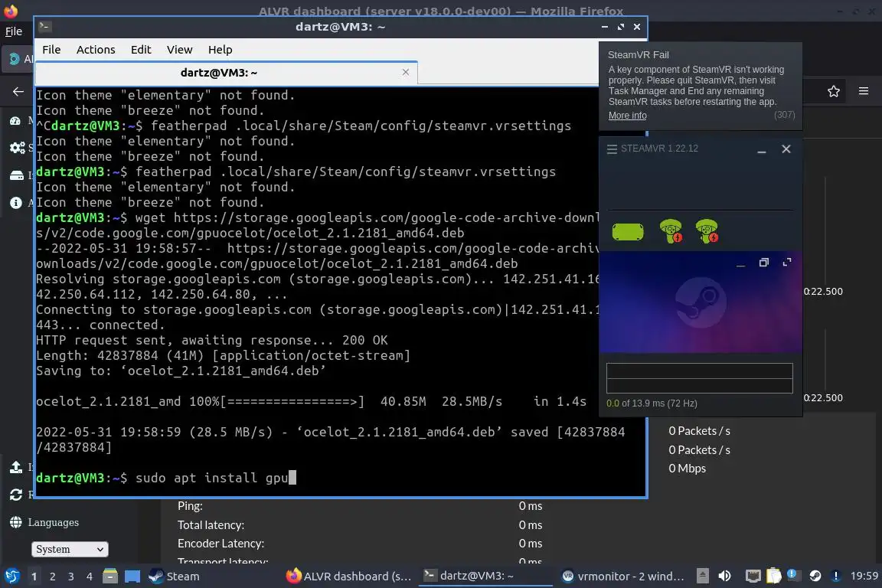Screen dimensions: 882x588
Task: Click the eject removable media tray icon
Action: 703,576
